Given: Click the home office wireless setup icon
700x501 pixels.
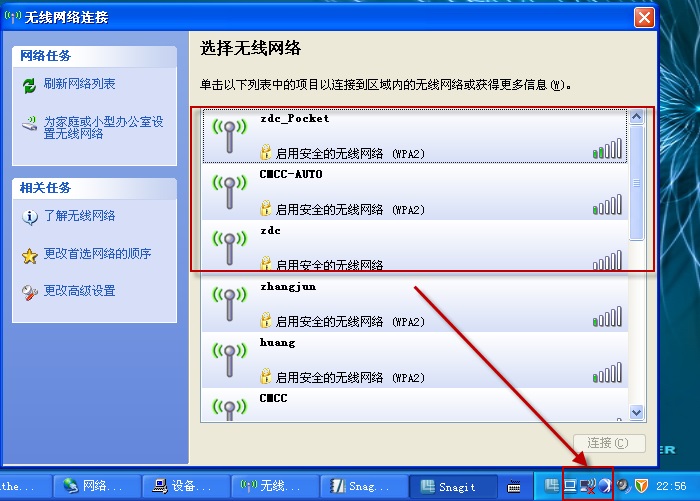Looking at the screenshot, I should pos(29,124).
